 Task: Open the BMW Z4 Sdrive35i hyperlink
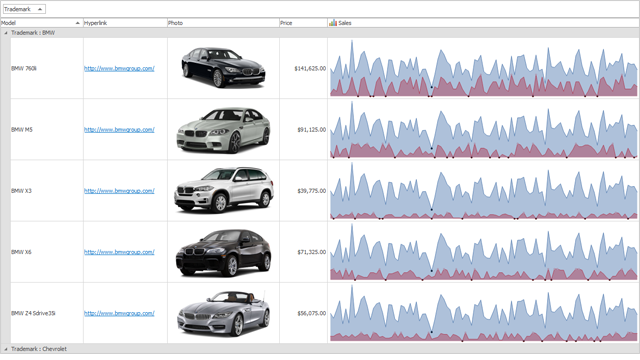[x=119, y=313]
